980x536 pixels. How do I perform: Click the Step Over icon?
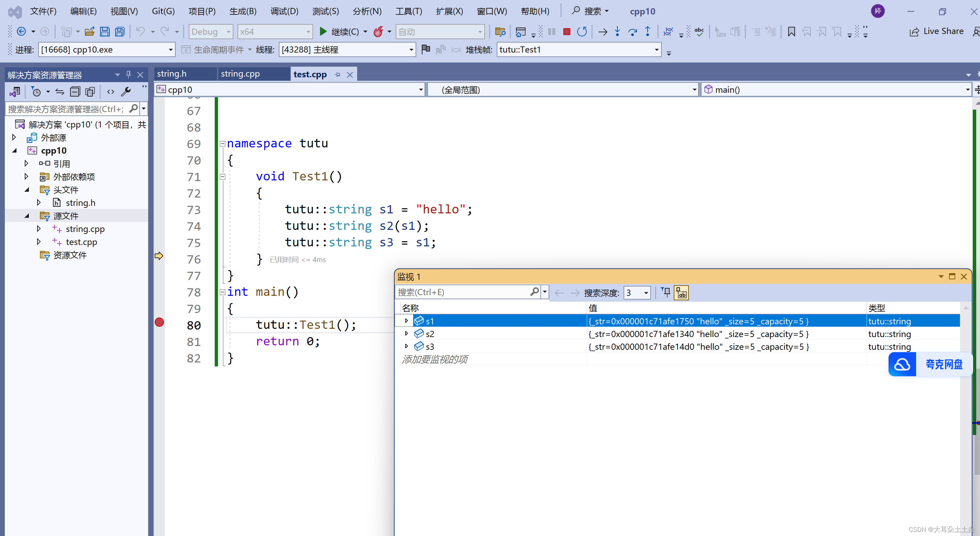632,32
